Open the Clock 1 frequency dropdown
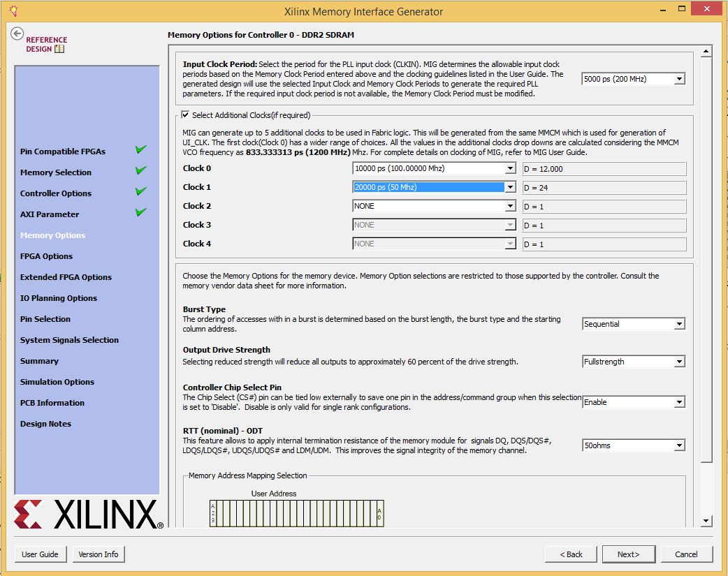The height and width of the screenshot is (576, 728). [434, 188]
